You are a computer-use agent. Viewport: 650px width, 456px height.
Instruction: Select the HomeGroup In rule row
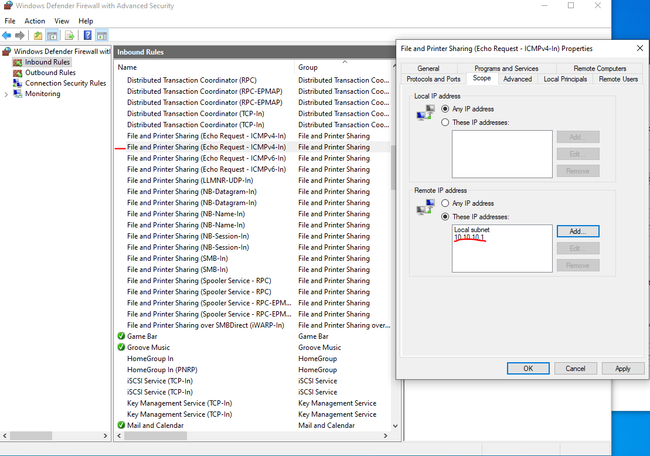click(253, 359)
